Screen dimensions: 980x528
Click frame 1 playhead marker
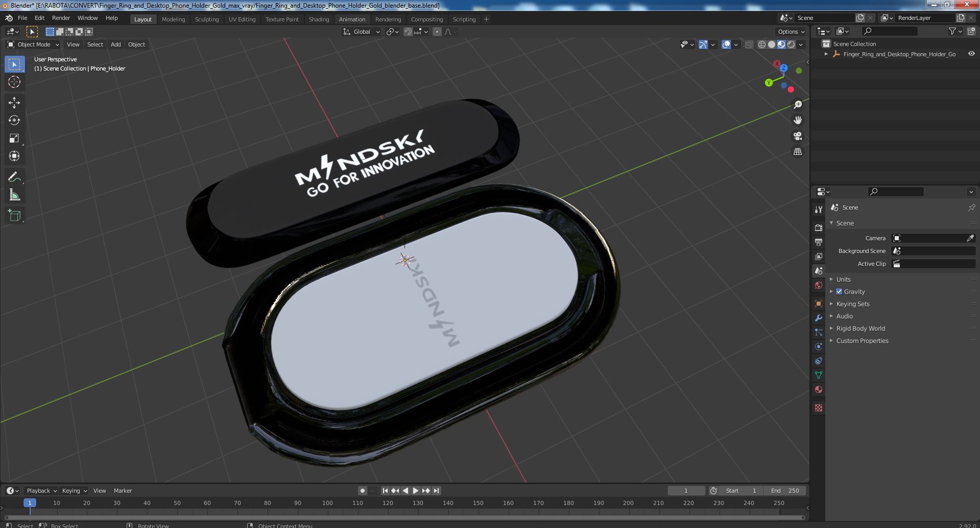point(30,503)
